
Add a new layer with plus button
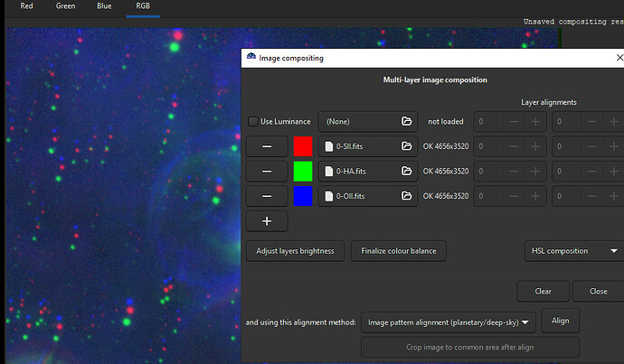pyautogui.click(x=267, y=220)
